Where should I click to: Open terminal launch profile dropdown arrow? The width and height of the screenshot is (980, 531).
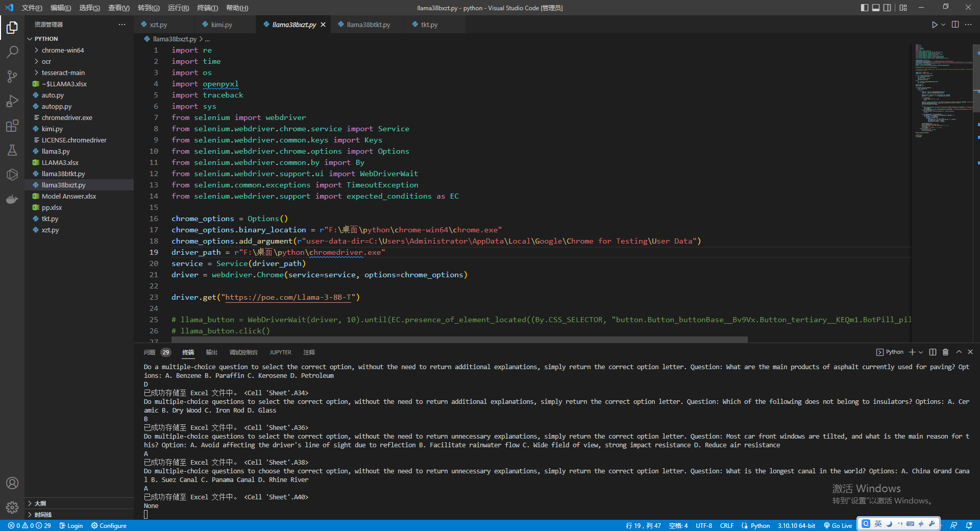tap(921, 352)
